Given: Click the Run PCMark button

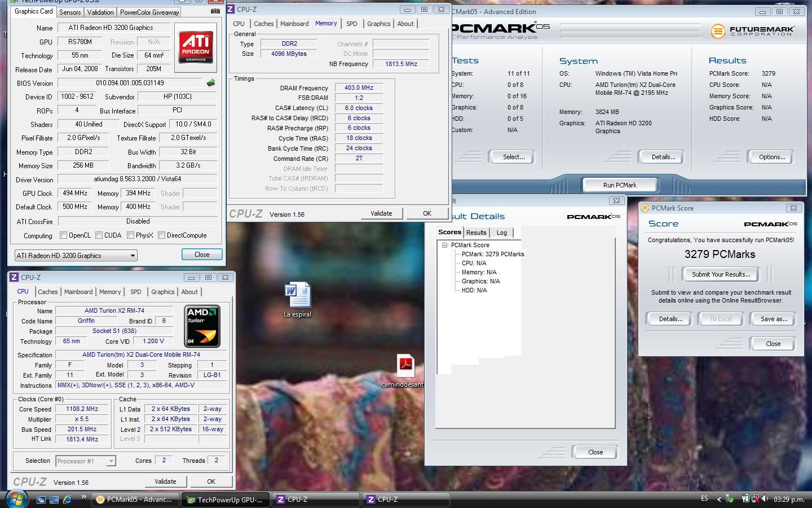Looking at the screenshot, I should click(x=620, y=185).
